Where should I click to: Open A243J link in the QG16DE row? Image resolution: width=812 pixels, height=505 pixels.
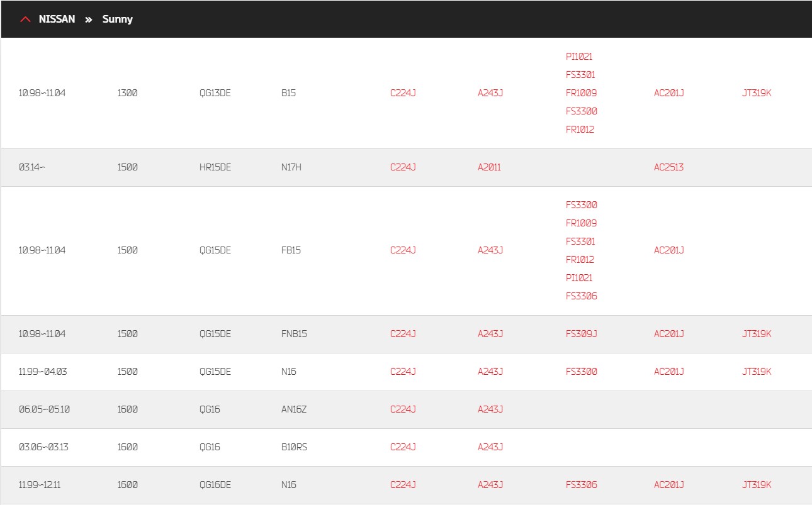[x=490, y=485]
